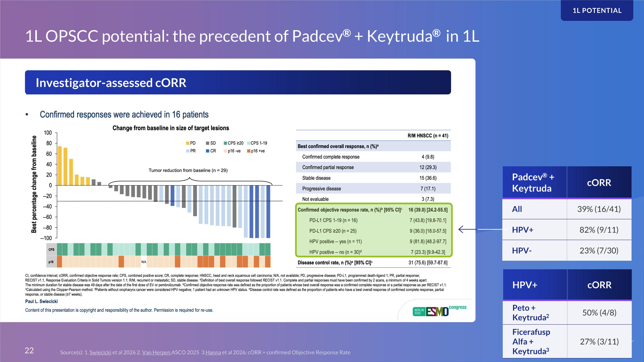Click the 'Confirmed complete response' row
644x362 pixels.
pyautogui.click(x=373, y=157)
